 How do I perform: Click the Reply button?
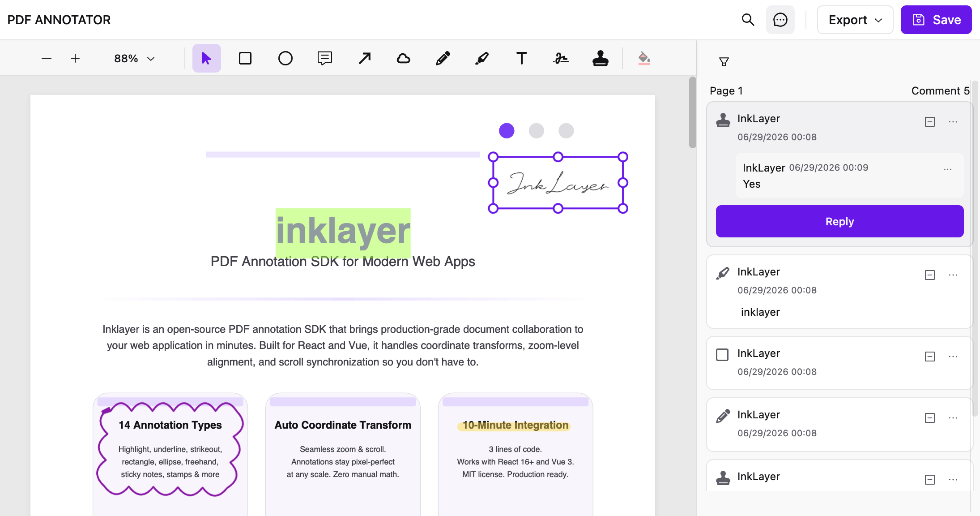coord(839,221)
